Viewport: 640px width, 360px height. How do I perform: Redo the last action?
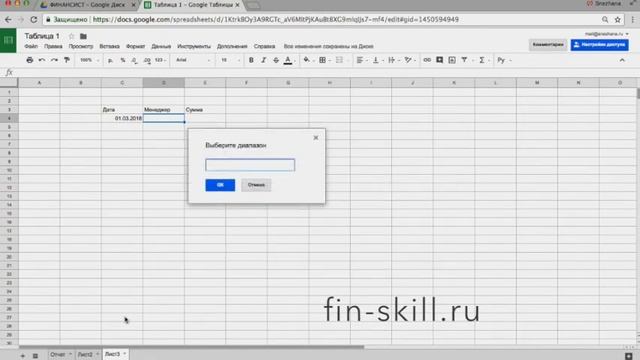click(x=54, y=60)
